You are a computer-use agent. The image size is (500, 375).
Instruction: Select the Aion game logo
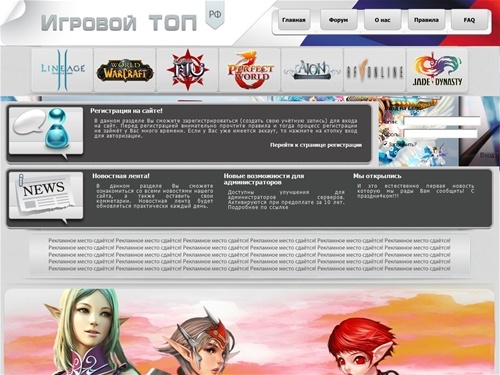pos(312,70)
